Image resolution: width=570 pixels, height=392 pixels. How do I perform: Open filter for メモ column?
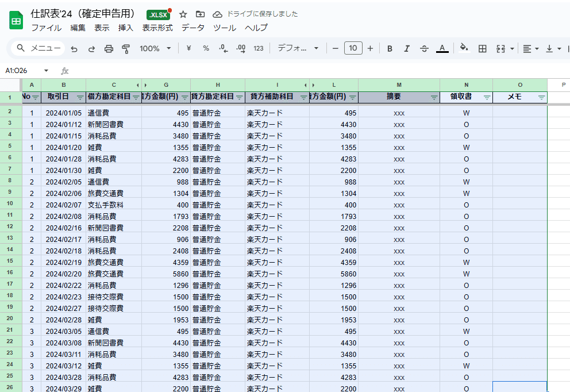click(542, 97)
